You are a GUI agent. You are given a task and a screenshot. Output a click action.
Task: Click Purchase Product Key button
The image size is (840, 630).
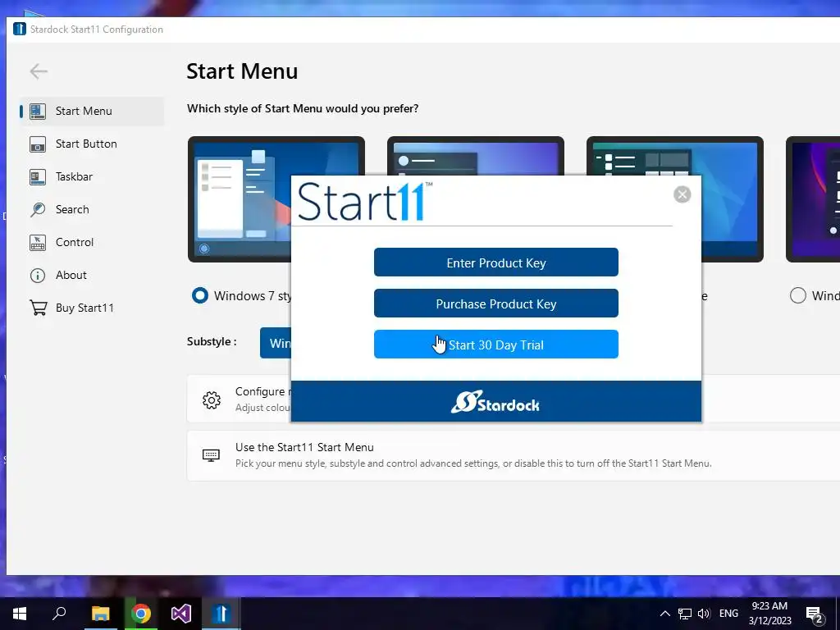496,304
